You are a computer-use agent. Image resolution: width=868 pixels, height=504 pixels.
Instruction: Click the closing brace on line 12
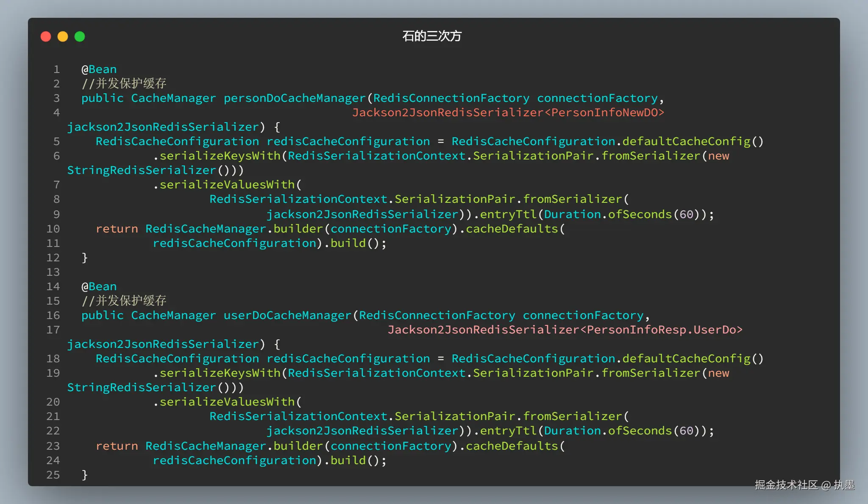click(x=84, y=258)
